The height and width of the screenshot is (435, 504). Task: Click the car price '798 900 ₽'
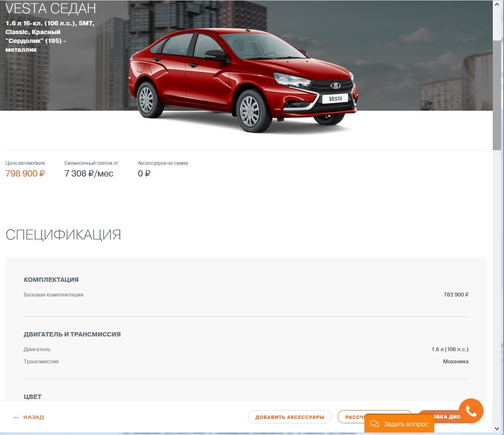coord(25,174)
